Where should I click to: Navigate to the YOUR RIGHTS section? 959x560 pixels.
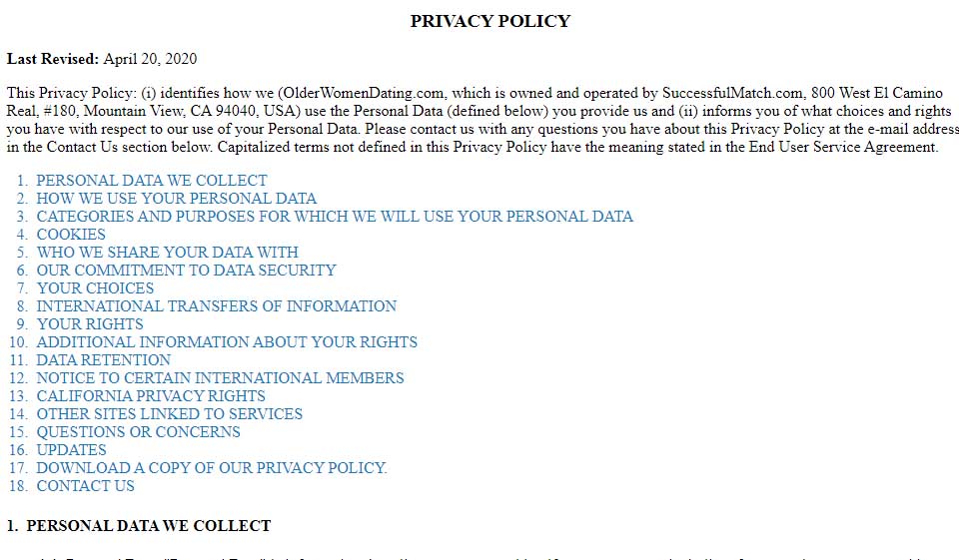pos(90,324)
